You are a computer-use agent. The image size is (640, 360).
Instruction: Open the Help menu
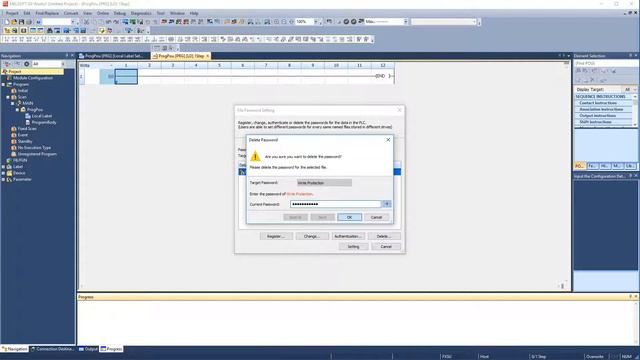[194, 13]
